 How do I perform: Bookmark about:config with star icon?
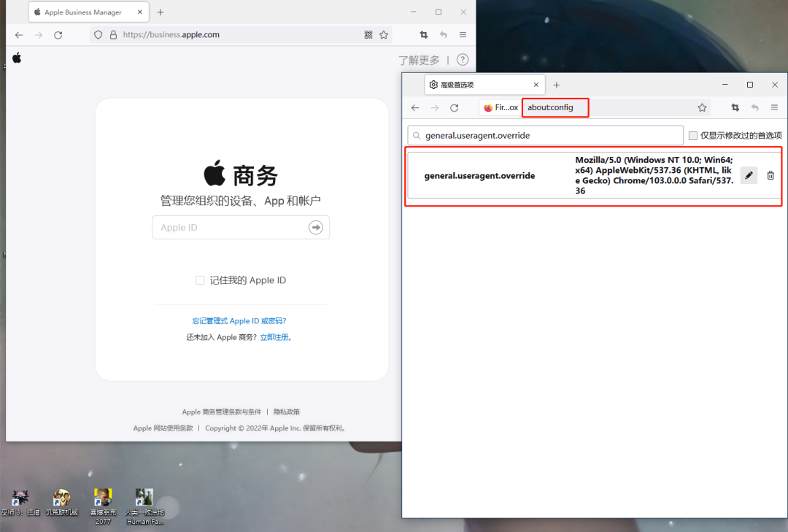[702, 107]
